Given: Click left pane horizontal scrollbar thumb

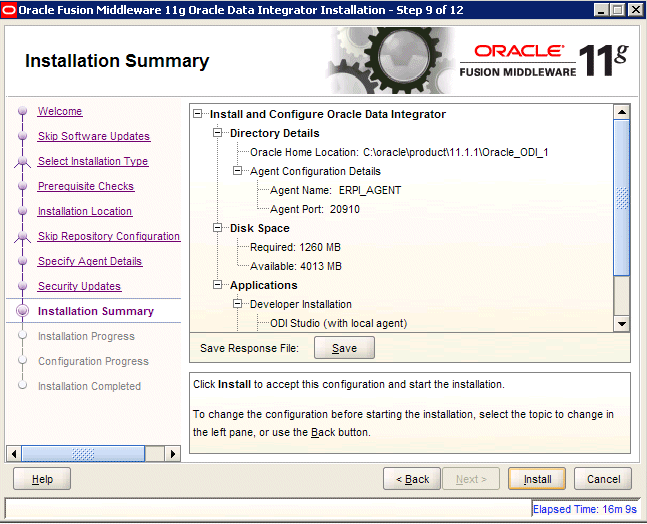Looking at the screenshot, I should point(83,454).
